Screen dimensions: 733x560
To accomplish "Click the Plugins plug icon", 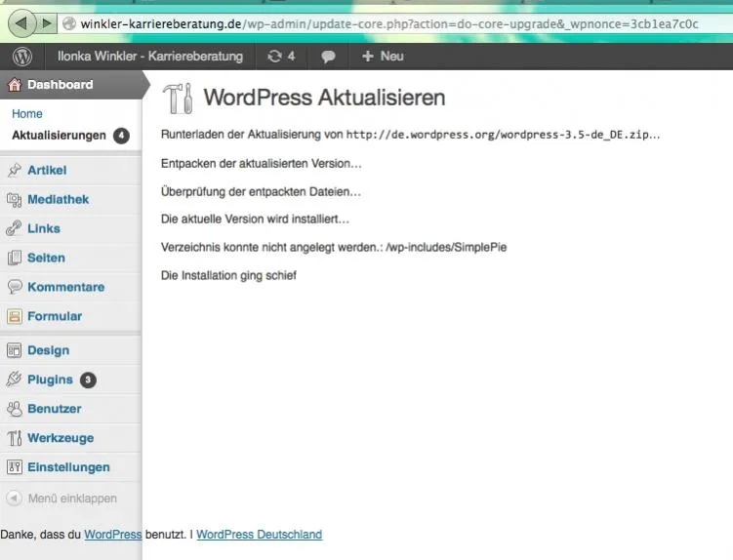I will (x=14, y=380).
